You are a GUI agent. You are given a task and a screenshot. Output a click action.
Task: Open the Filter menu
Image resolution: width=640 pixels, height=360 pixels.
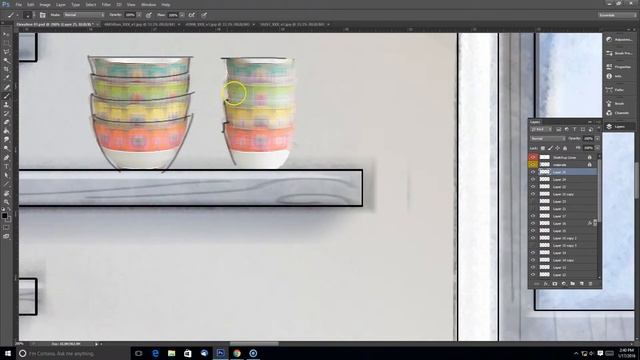(106, 5)
